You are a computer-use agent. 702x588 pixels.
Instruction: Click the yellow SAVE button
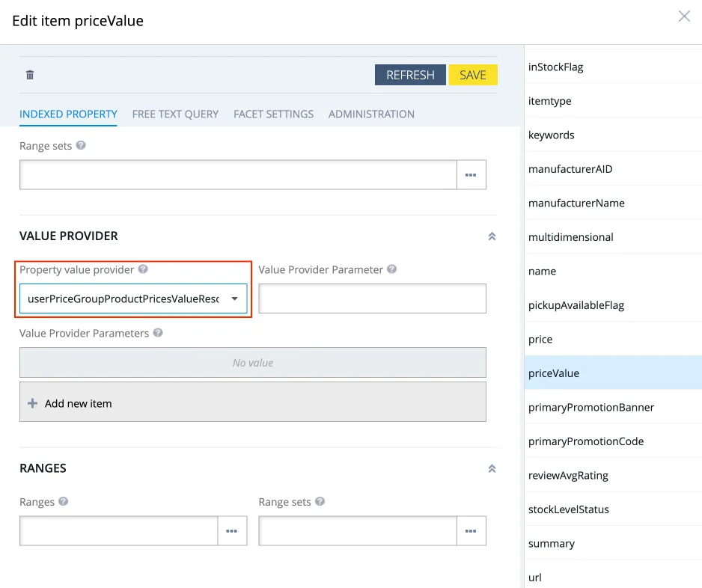pyautogui.click(x=473, y=75)
